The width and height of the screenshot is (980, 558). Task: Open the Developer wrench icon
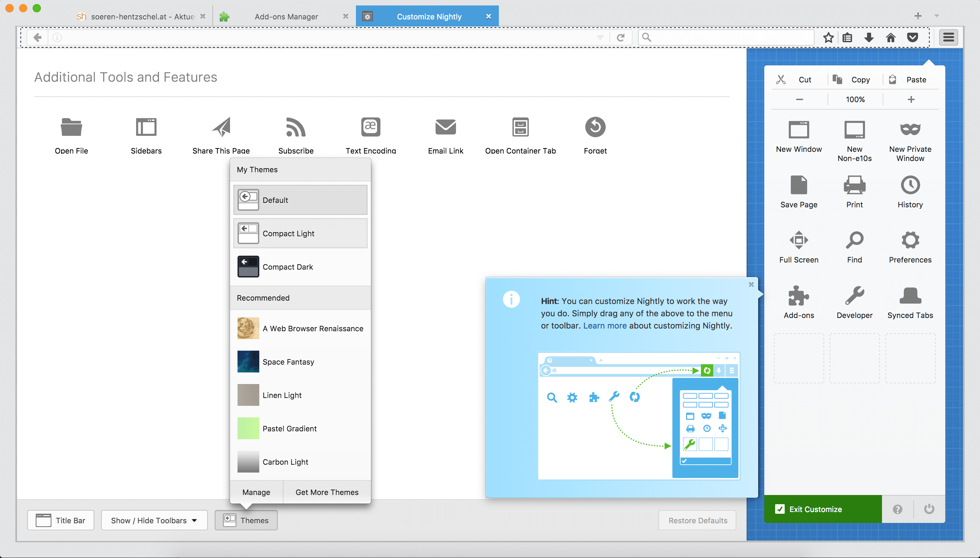[854, 296]
